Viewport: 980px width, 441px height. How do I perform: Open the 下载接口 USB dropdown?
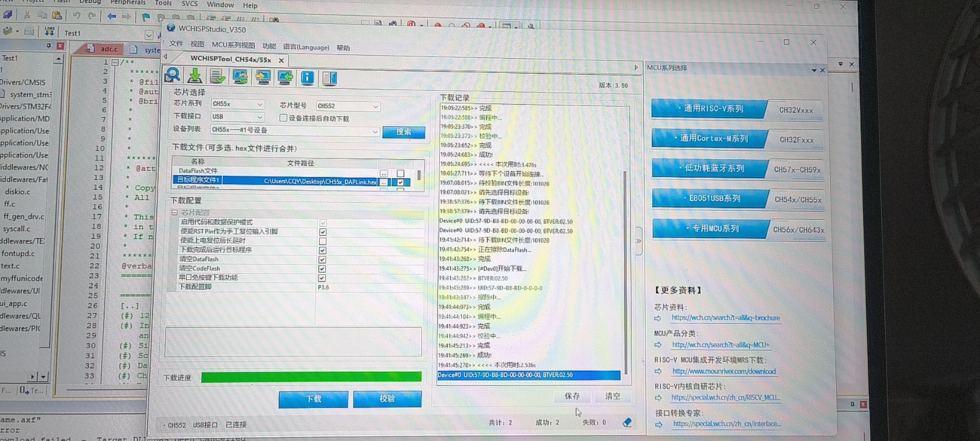point(237,117)
